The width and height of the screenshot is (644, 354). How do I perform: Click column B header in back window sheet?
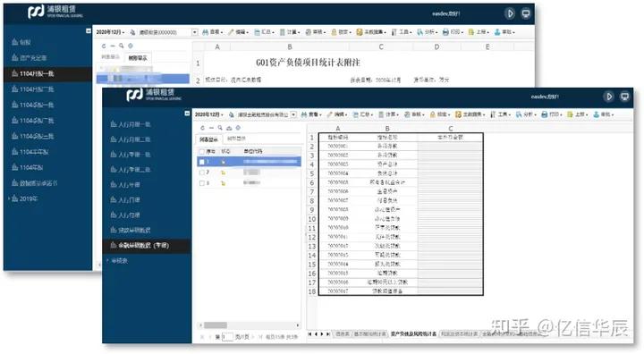pyautogui.click(x=289, y=46)
